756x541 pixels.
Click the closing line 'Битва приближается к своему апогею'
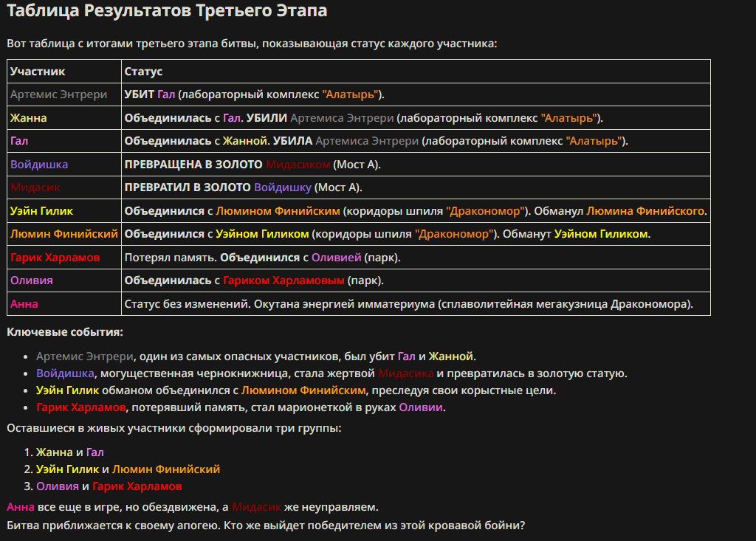266,525
